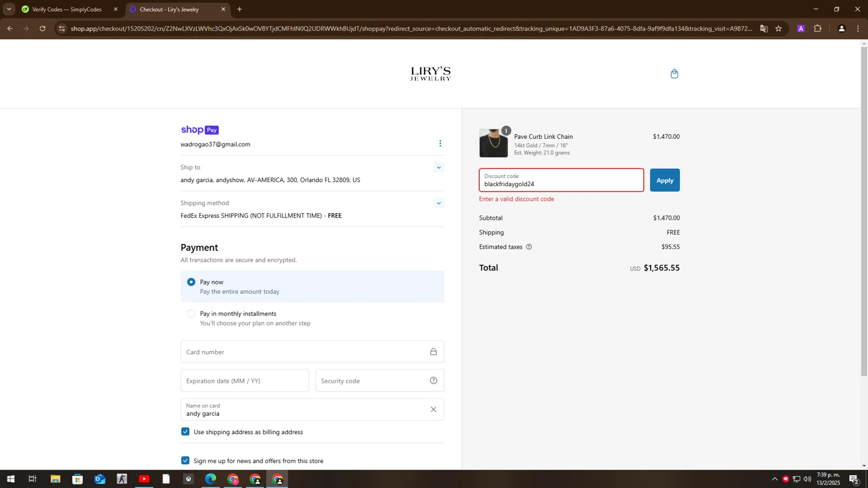Open the purple A extension icon
The width and height of the screenshot is (868, 488).
coord(801,28)
